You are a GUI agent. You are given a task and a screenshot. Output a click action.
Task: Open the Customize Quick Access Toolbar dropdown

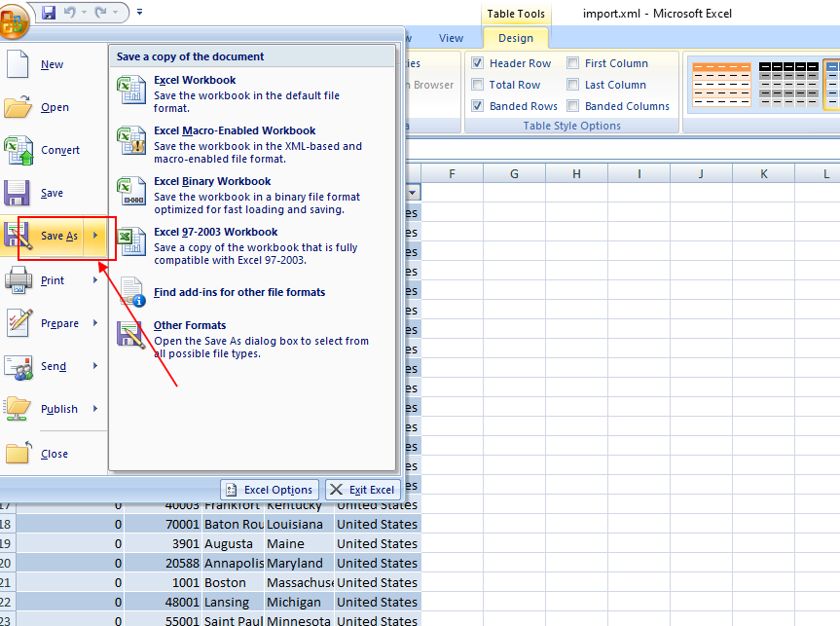click(x=139, y=12)
